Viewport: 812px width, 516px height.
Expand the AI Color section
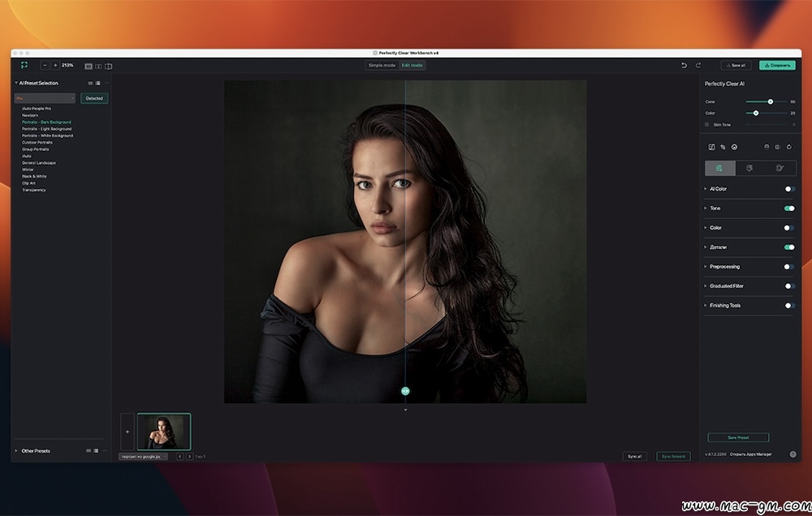click(x=706, y=189)
